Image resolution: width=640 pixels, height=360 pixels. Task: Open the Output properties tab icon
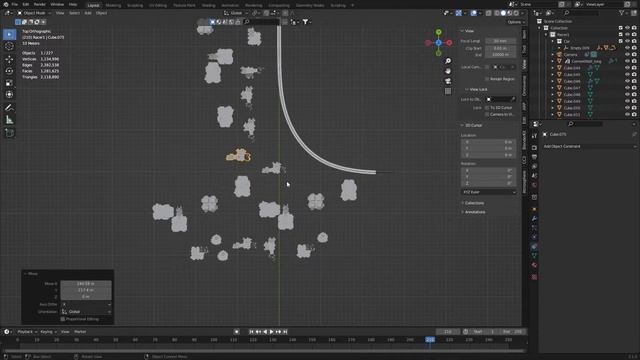(x=534, y=157)
